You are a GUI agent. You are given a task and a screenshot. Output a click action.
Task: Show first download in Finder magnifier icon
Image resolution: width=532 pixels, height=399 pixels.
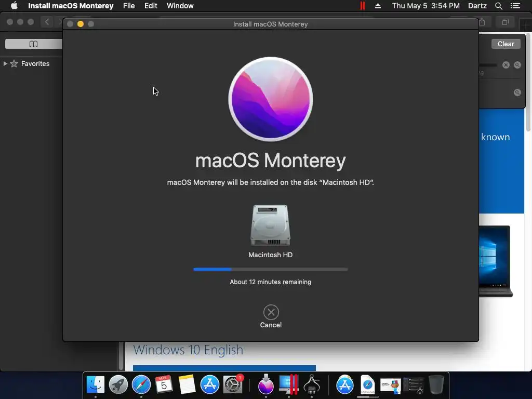click(517, 65)
